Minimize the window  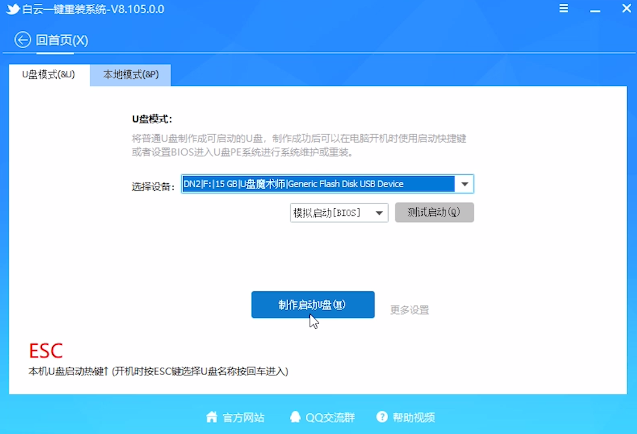point(595,11)
